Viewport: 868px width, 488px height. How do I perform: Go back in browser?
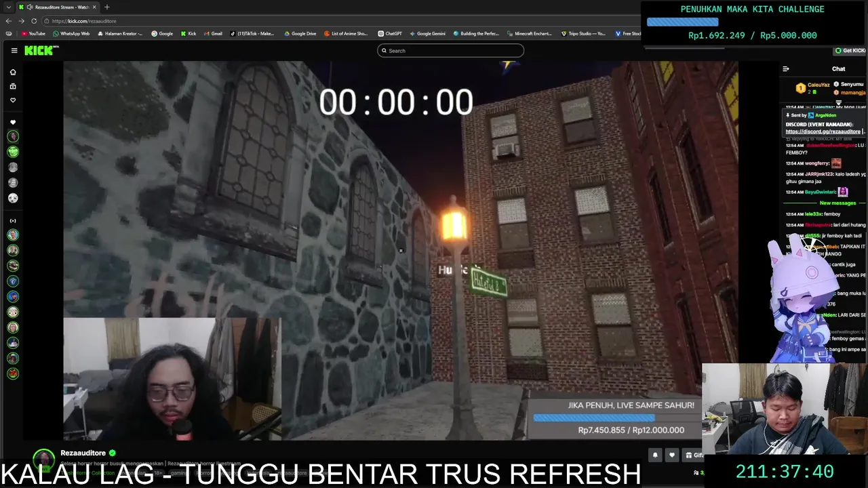[9, 21]
